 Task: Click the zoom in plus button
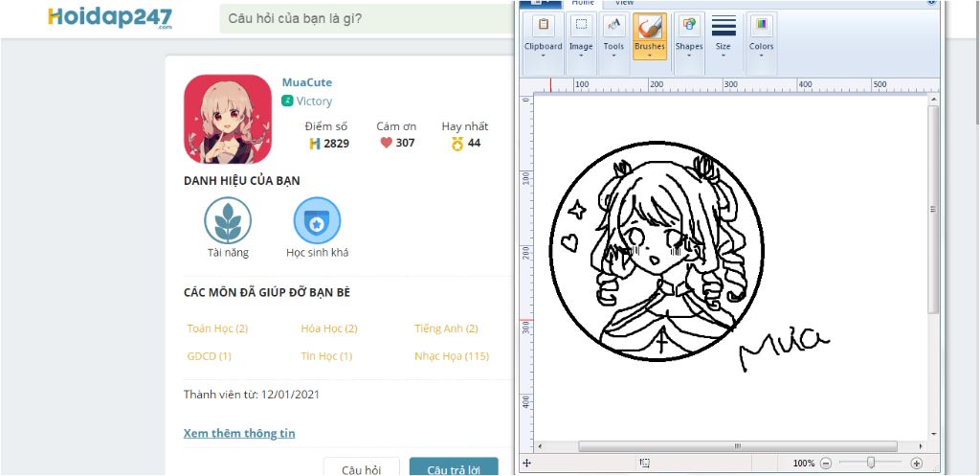pos(916,464)
